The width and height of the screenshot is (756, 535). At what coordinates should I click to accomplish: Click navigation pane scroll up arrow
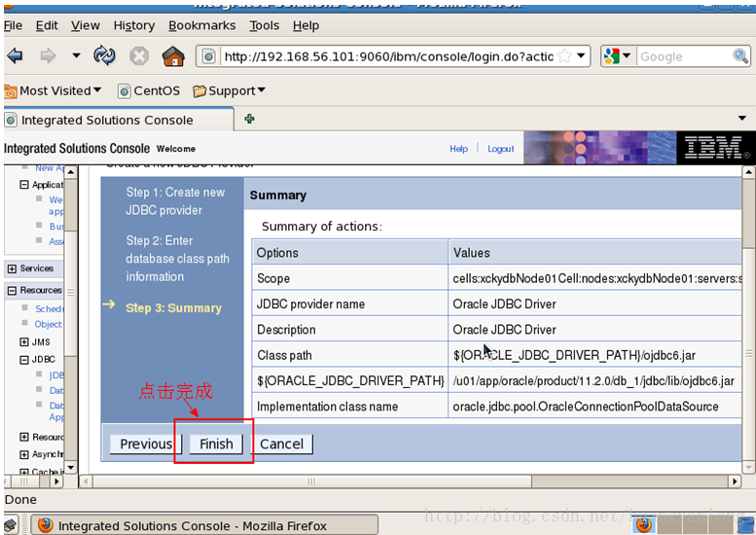(71, 171)
